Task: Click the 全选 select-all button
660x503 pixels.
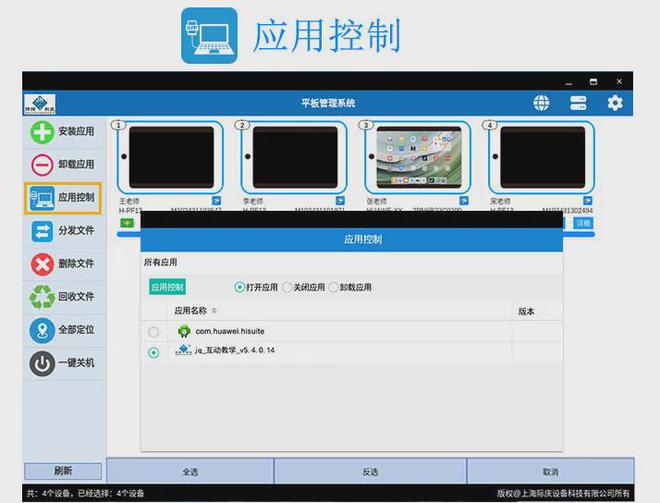Action: point(190,471)
